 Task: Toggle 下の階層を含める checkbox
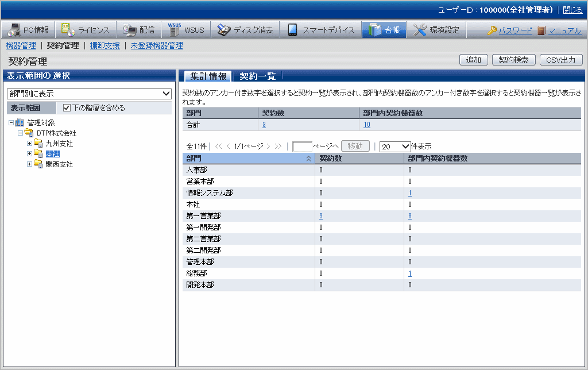click(x=67, y=107)
